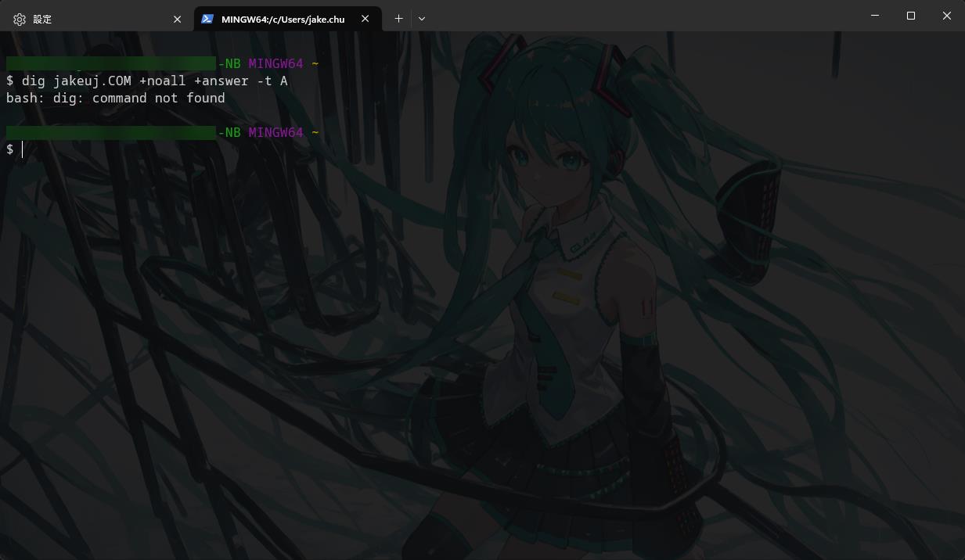The image size is (965, 560).
Task: Minimize the terminal window
Action: 875,16
